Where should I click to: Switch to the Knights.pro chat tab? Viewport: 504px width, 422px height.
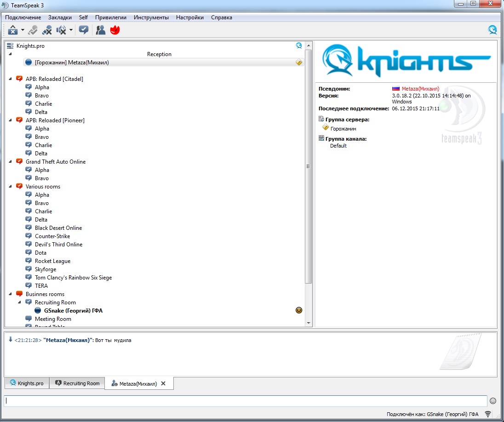tap(27, 383)
